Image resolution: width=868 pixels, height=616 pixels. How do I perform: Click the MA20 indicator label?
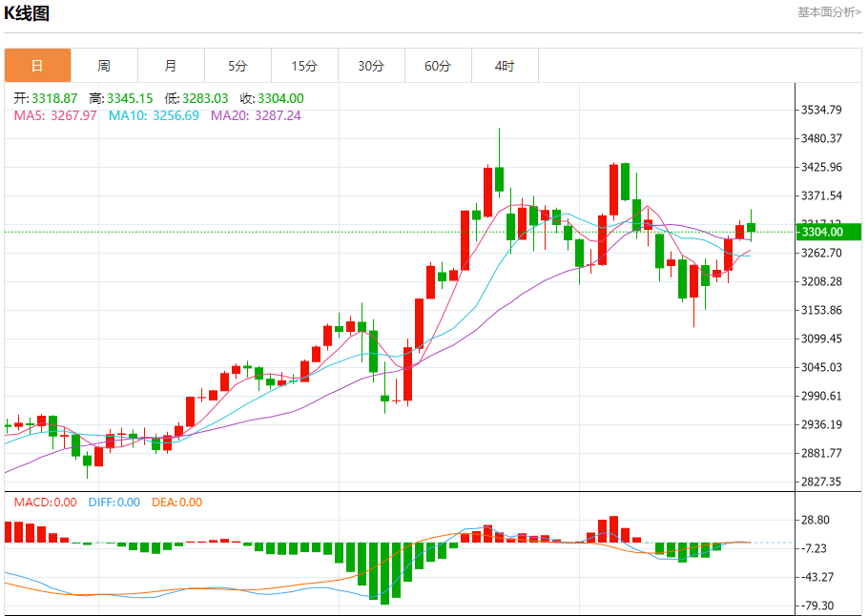tap(256, 115)
